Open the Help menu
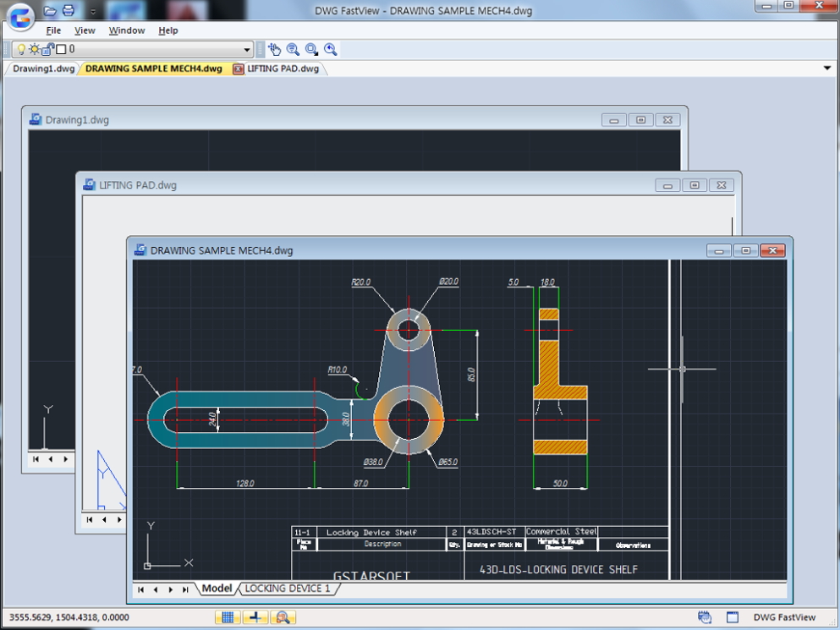 tap(168, 30)
